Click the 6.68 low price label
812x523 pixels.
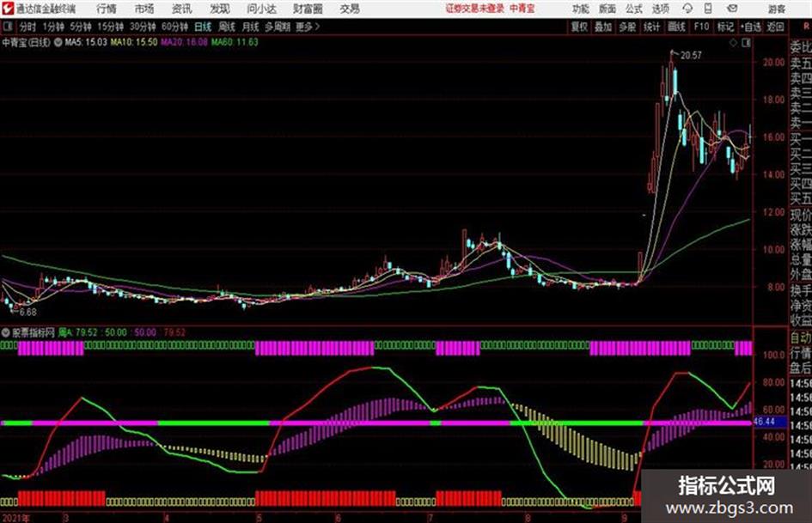point(28,313)
